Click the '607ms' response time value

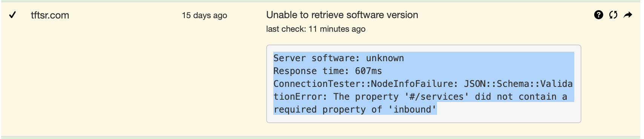(368, 71)
